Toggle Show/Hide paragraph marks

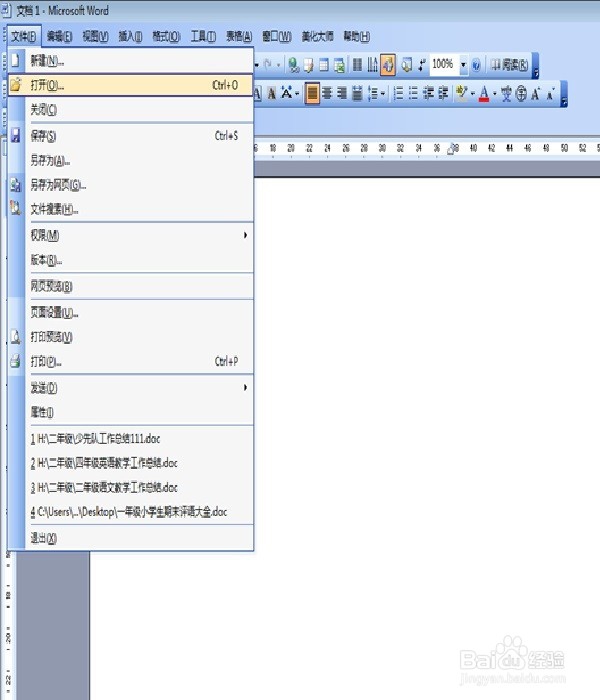coord(422,65)
